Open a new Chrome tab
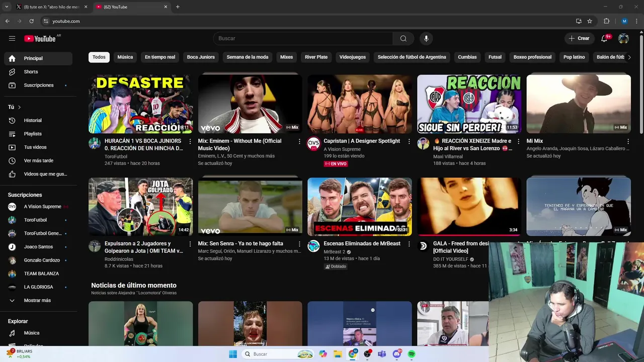The width and height of the screenshot is (644, 362). (x=178, y=7)
